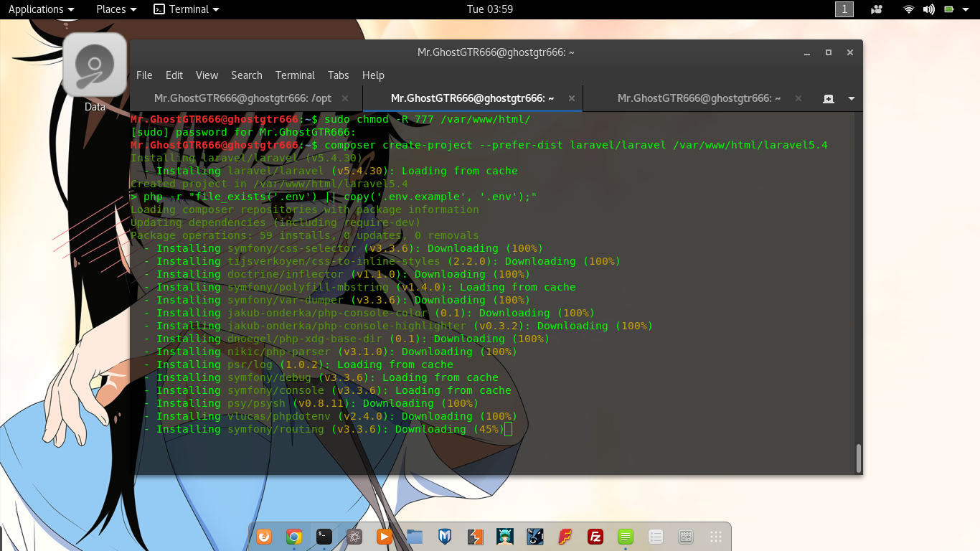Image resolution: width=980 pixels, height=551 pixels.
Task: Click the 'tijsverkoyen/css-to-inline-styles' line
Action: (382, 261)
